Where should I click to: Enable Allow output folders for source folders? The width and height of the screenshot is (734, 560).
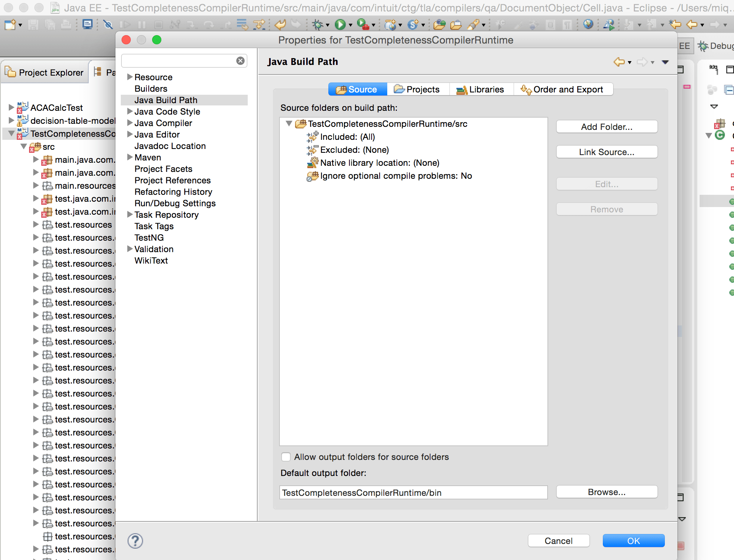[x=286, y=457]
